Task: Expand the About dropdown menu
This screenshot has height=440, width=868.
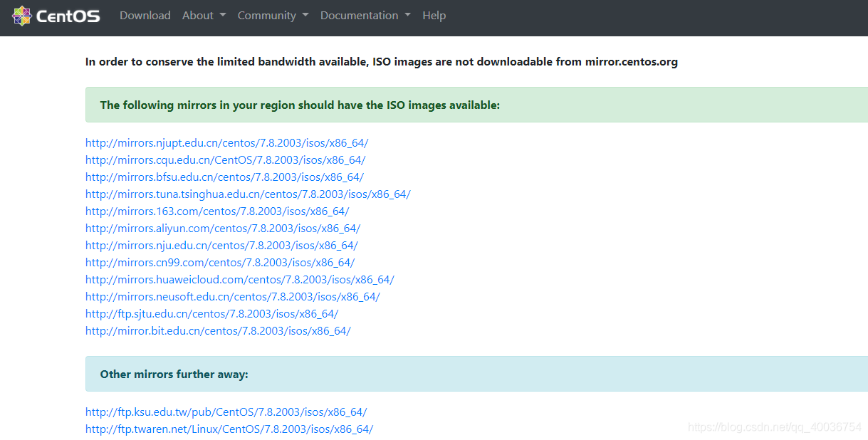Action: click(x=204, y=16)
